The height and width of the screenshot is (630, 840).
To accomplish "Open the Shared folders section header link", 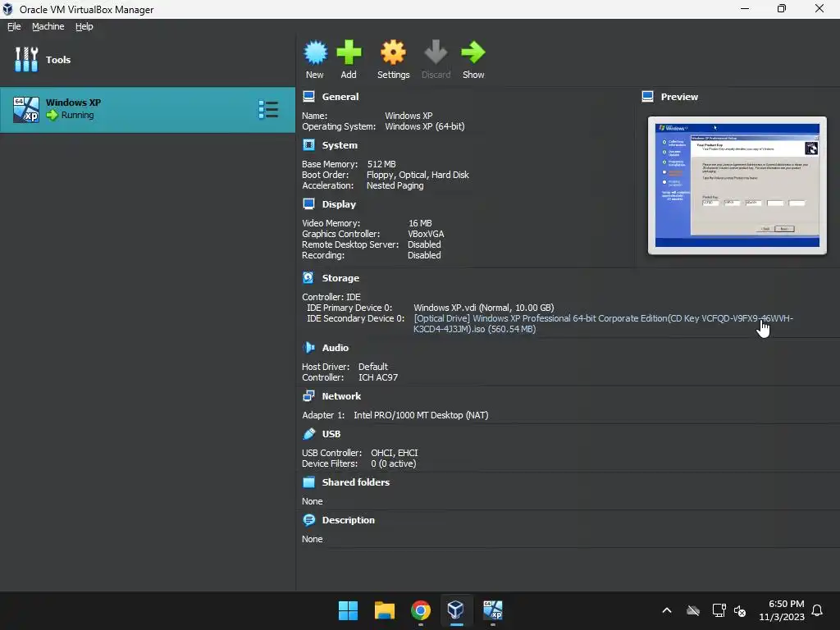I will tap(356, 482).
